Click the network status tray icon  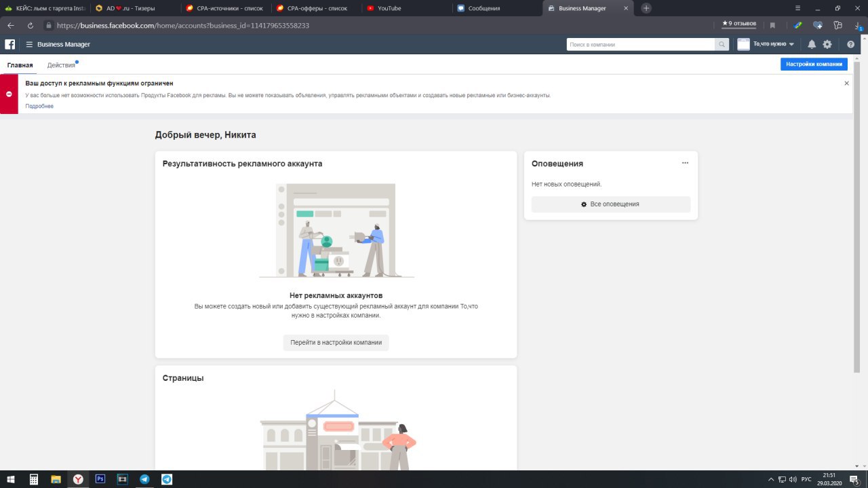[782, 479]
